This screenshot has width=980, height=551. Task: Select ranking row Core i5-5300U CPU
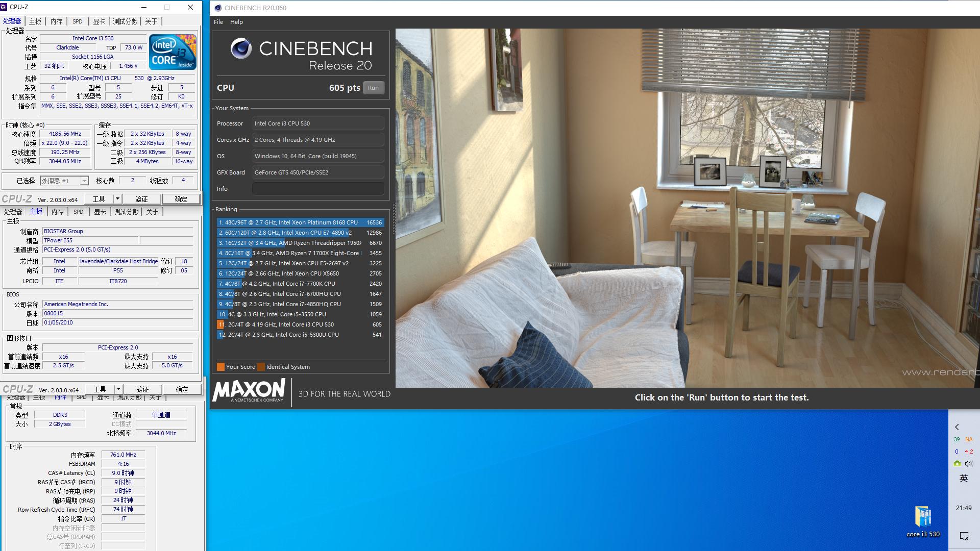click(x=300, y=335)
